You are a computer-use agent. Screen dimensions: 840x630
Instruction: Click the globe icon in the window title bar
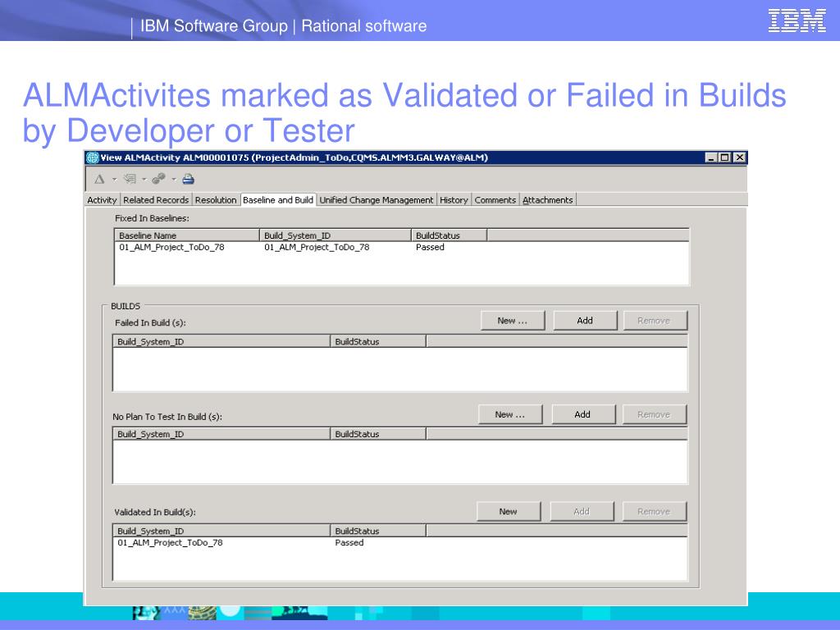93,157
